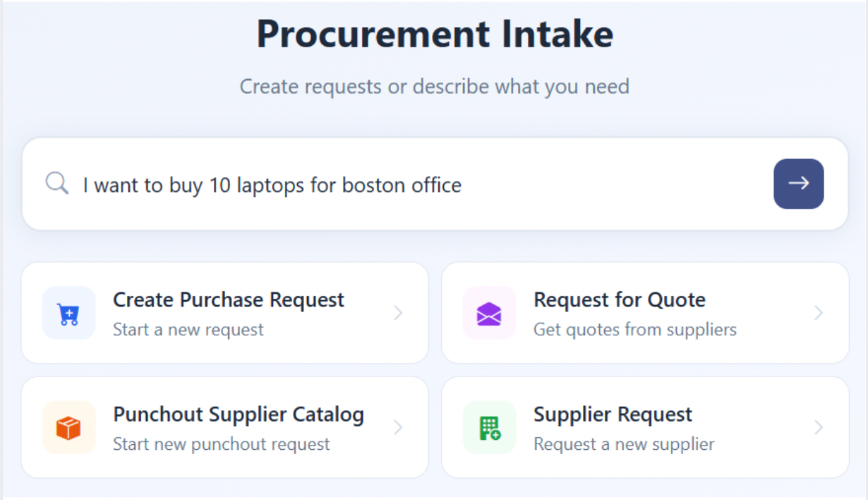Open Punchout Supplier Catalog
The width and height of the screenshot is (868, 500).
coord(239,415)
